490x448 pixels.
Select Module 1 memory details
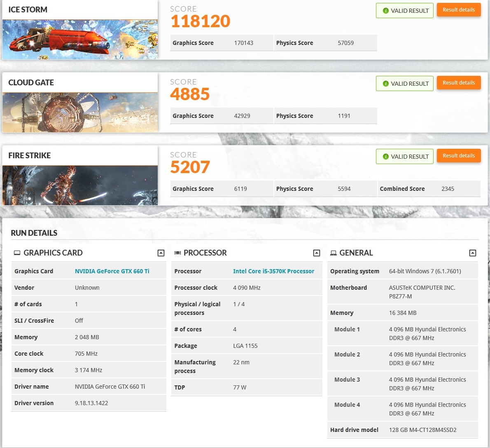427,333
